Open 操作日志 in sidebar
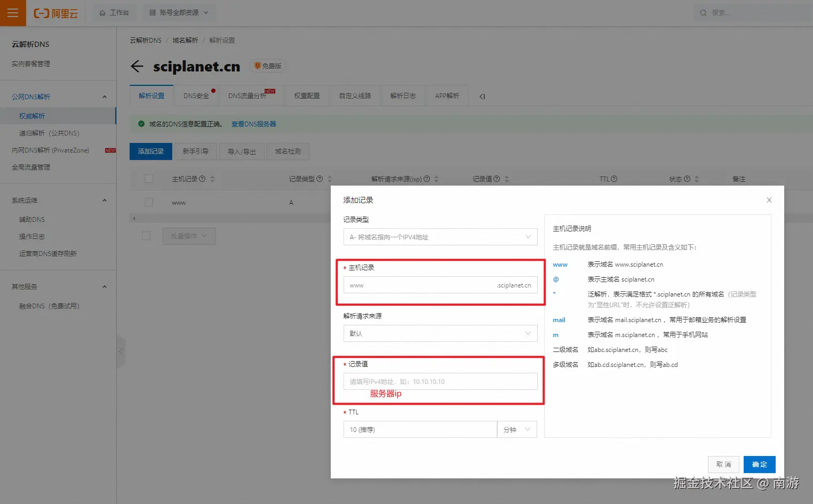 coord(32,236)
